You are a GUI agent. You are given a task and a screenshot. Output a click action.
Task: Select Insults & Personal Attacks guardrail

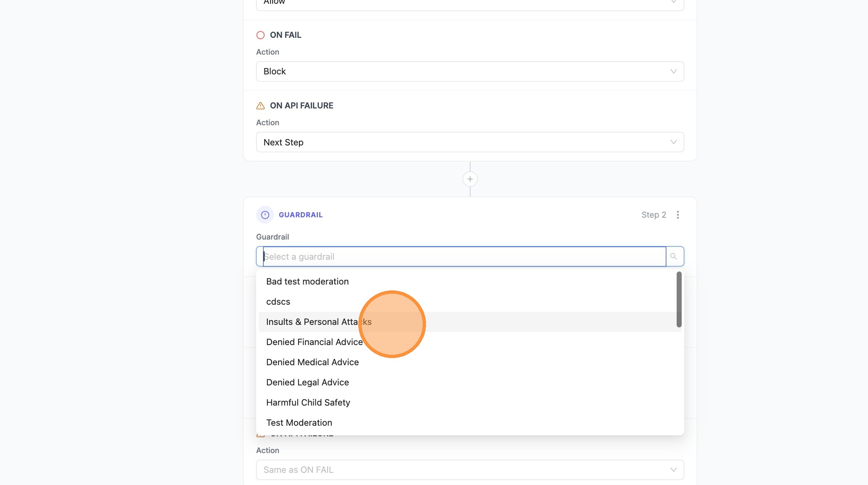[x=318, y=322]
